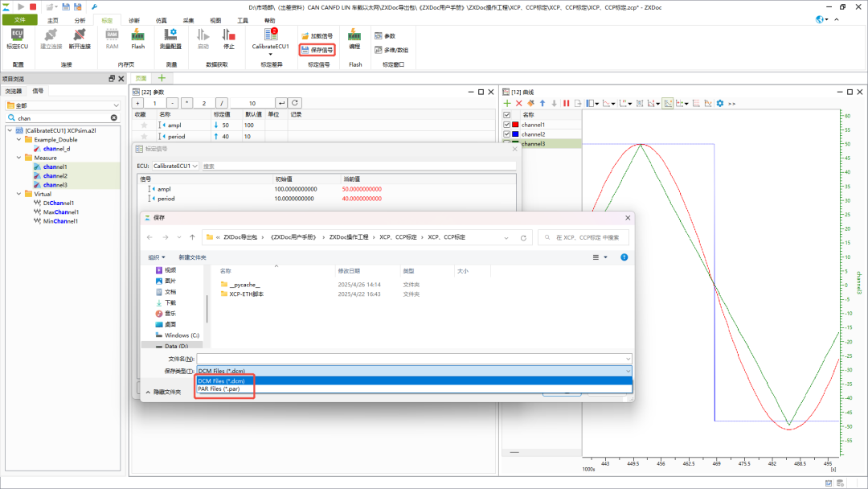Switch to the 诊断 ribbon tab
Viewport: 868px width, 489px height.
click(134, 20)
